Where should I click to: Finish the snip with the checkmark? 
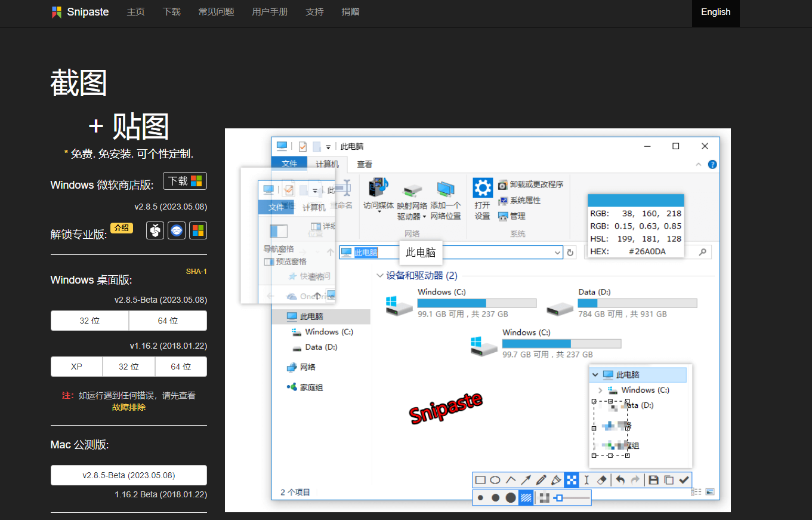tap(684, 480)
